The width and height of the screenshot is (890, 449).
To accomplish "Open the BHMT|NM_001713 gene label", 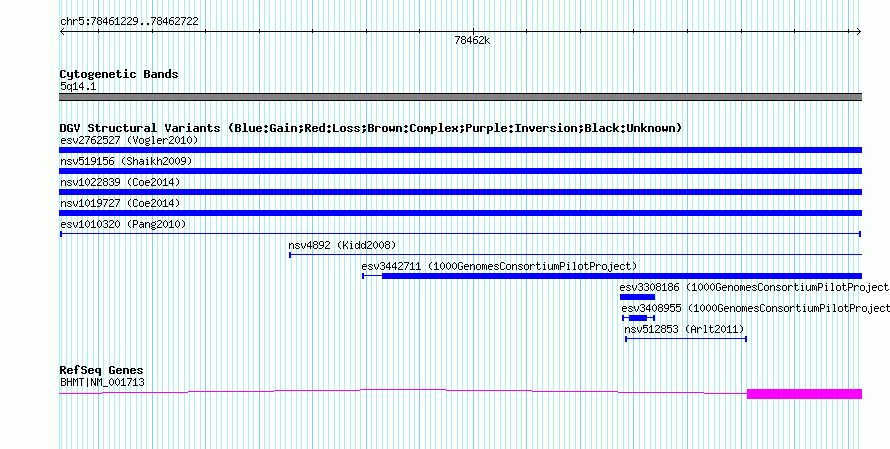I will (x=102, y=383).
